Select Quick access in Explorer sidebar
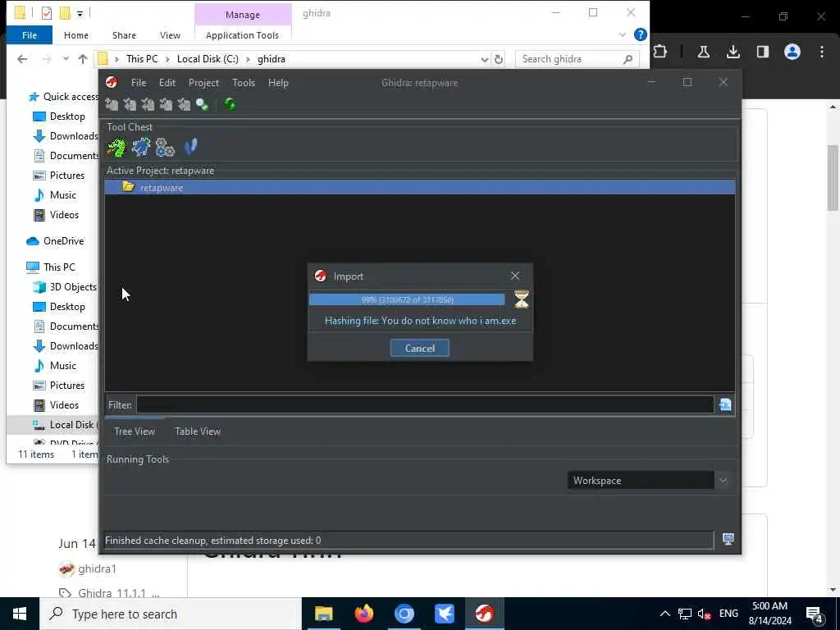 coord(63,97)
